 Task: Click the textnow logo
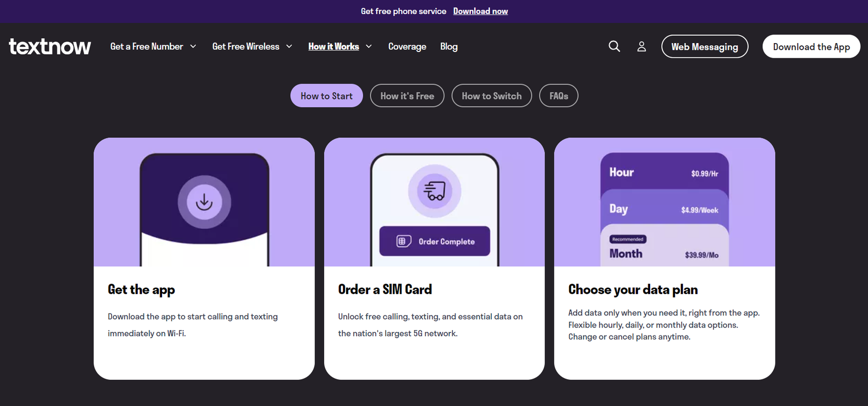click(50, 46)
